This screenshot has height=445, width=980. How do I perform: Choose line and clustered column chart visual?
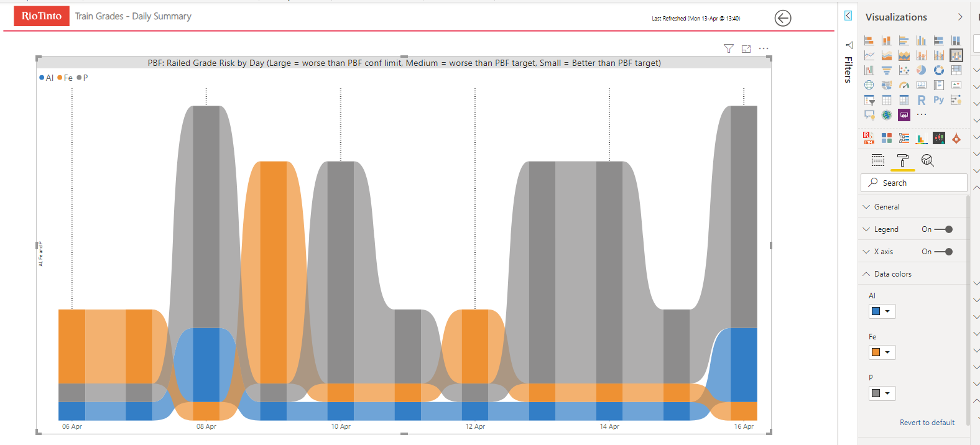pos(939,55)
